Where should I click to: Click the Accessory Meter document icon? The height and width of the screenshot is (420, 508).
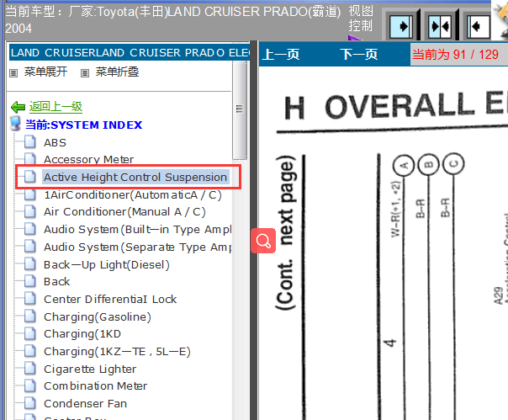click(x=30, y=158)
